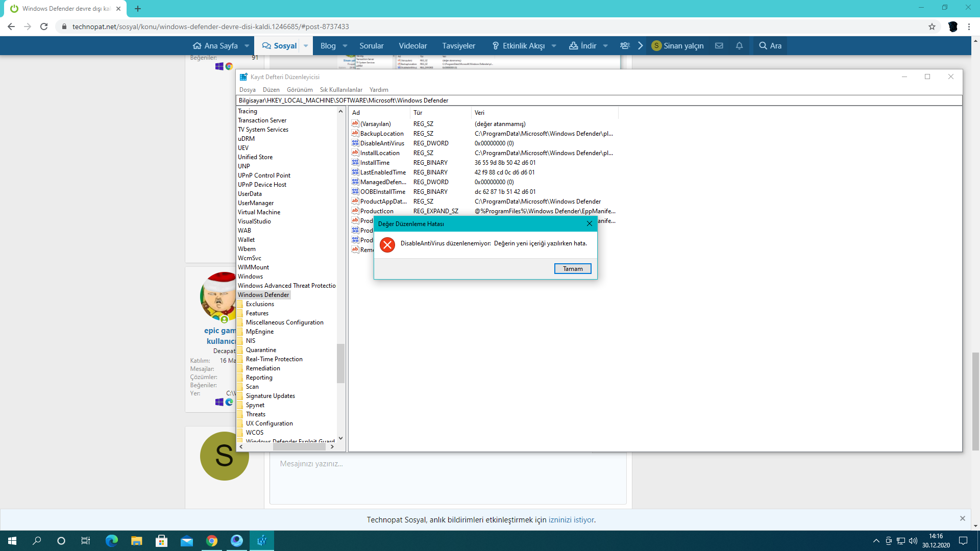Image resolution: width=980 pixels, height=551 pixels.
Task: Open the Dosya menu in registry editor
Action: [247, 90]
